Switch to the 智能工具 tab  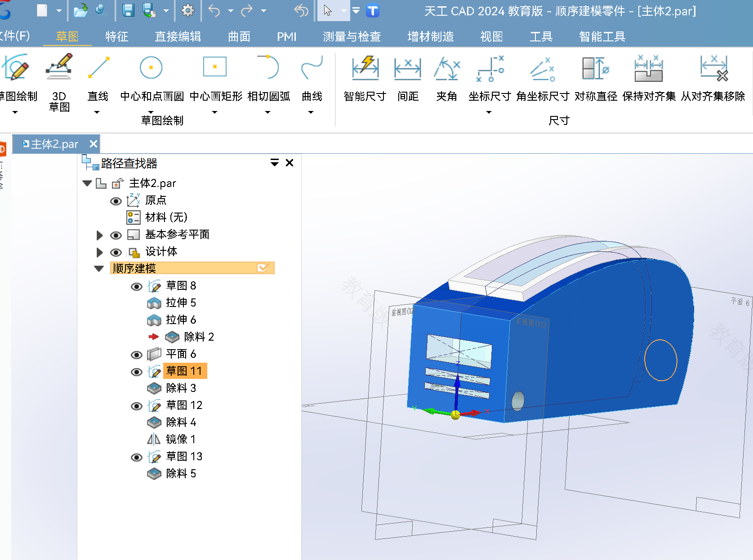point(602,36)
